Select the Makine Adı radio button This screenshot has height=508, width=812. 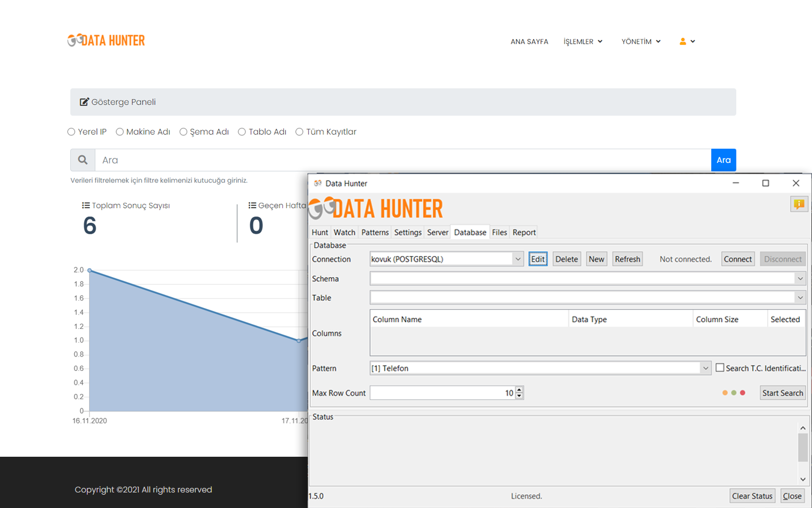click(120, 132)
